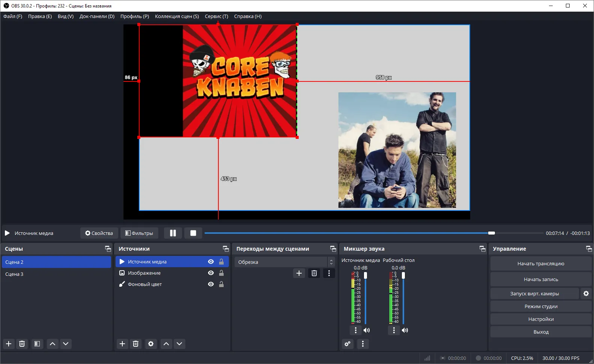Toggle lock on Фоновый цвет source
The image size is (594, 364).
pyautogui.click(x=221, y=284)
